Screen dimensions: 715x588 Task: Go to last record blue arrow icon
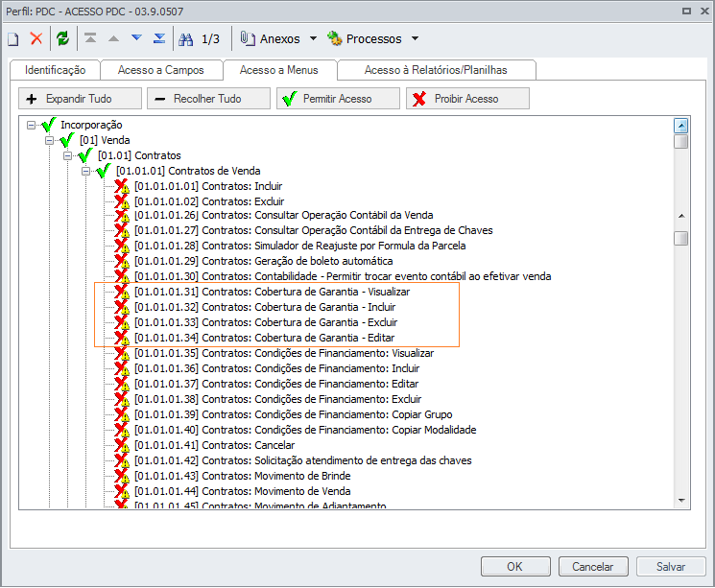click(159, 38)
